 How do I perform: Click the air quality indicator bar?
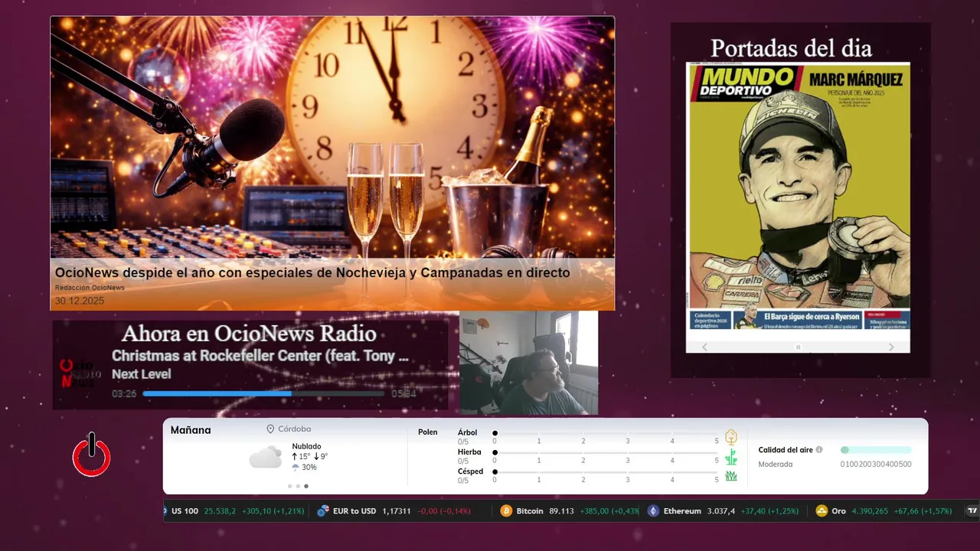[876, 450]
